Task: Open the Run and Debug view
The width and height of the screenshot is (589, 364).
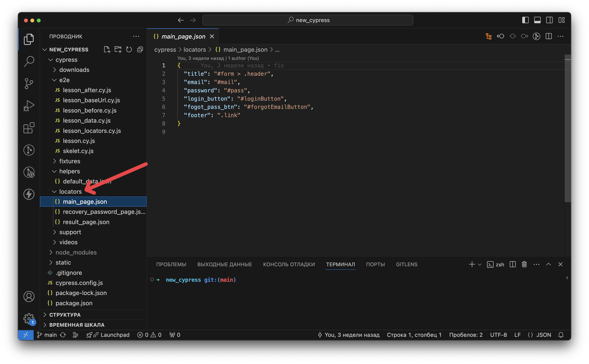Action: [29, 106]
